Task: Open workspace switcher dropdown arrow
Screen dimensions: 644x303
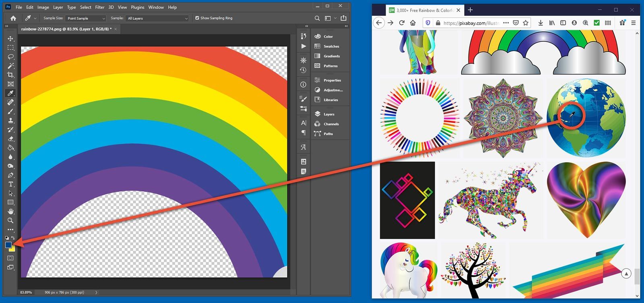Action: (335, 18)
